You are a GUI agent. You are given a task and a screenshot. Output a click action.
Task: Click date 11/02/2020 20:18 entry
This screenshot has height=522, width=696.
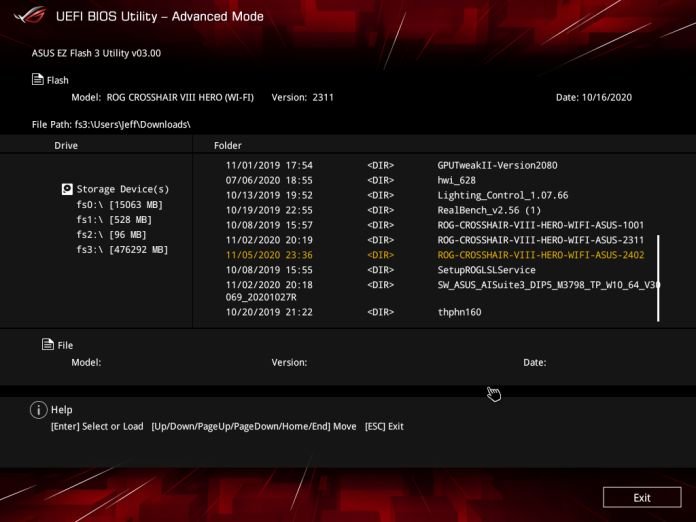269,285
